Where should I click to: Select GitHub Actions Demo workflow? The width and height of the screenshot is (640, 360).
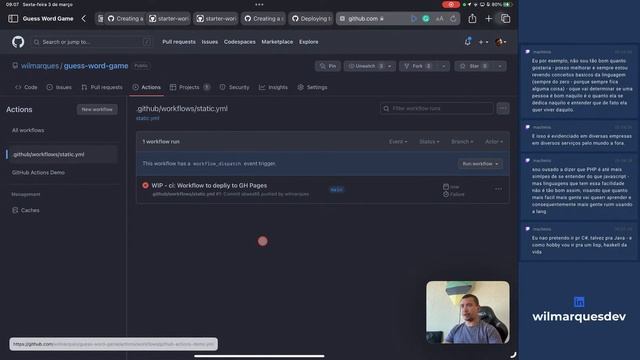(x=38, y=173)
